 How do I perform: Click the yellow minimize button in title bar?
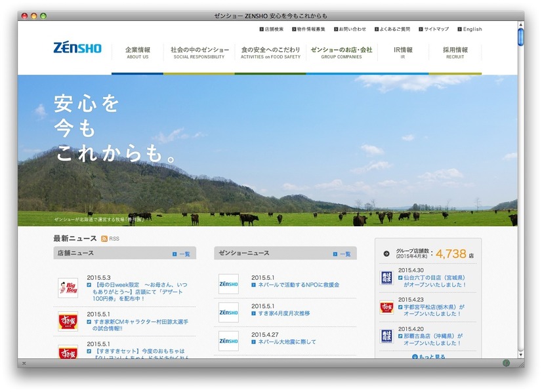34,16
